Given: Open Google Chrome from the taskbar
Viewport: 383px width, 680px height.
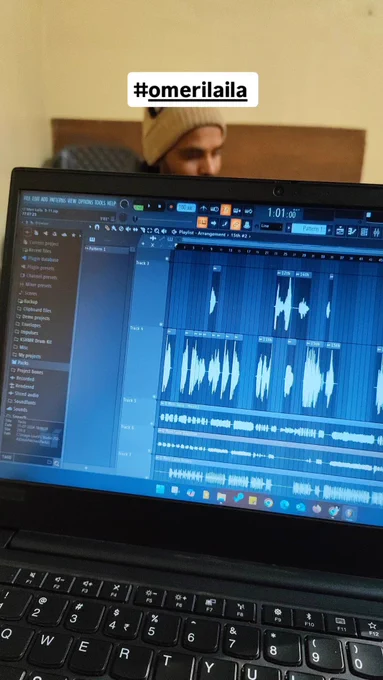Looking at the screenshot, I should tap(268, 503).
